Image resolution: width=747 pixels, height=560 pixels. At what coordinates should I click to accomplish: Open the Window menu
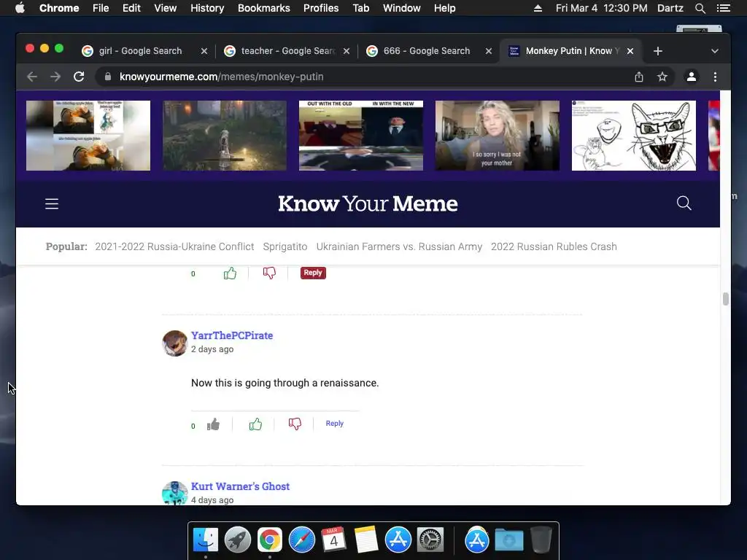[402, 8]
